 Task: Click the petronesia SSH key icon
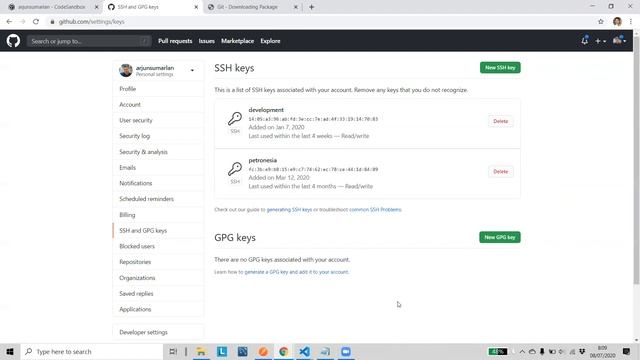coord(235,169)
